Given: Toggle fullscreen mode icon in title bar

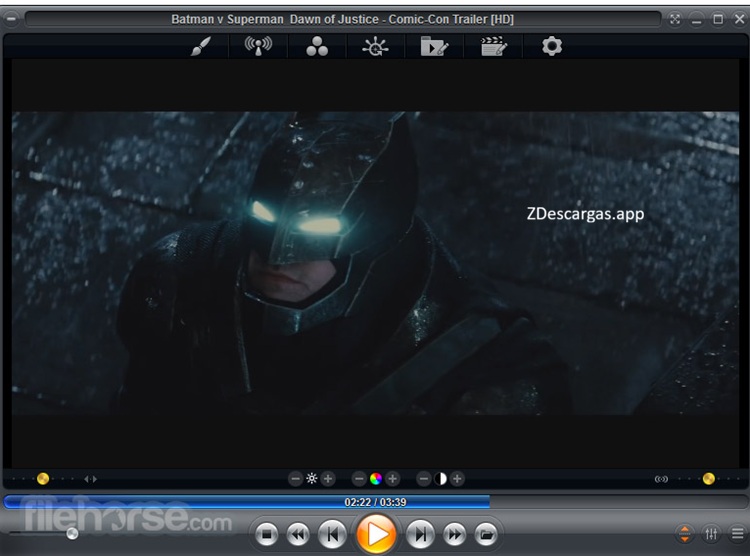Looking at the screenshot, I should click(675, 19).
